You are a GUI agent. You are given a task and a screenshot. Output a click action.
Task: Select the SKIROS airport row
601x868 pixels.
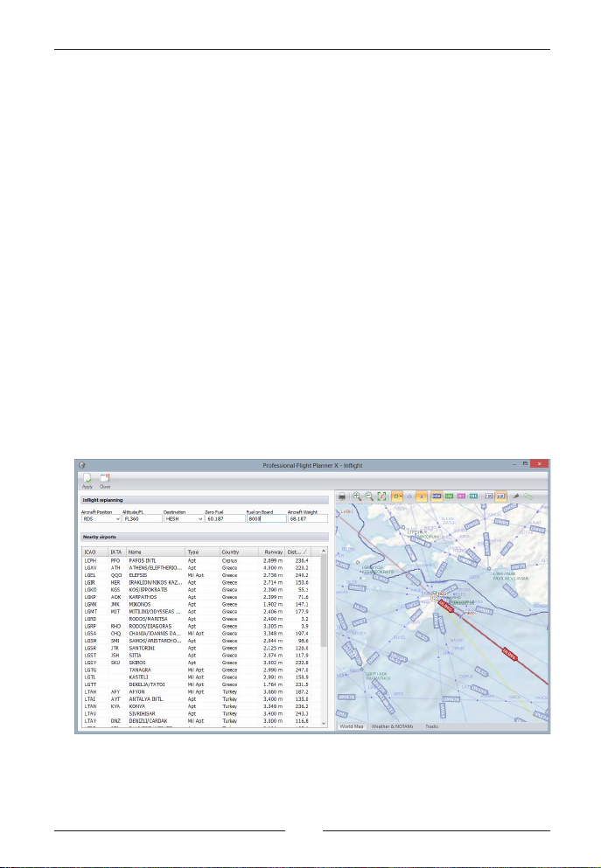(x=201, y=663)
